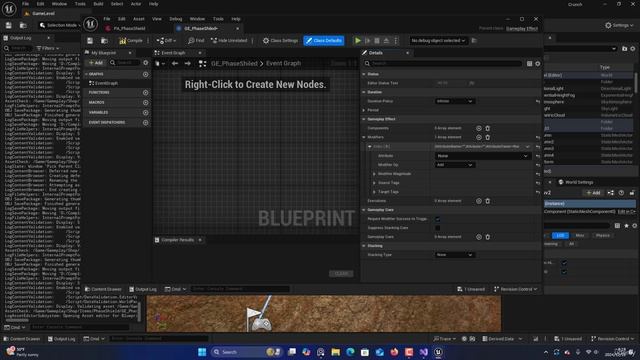Image resolution: width=640 pixels, height=360 pixels.
Task: Empty the Modifiers array with trash icon
Action: coord(488,138)
